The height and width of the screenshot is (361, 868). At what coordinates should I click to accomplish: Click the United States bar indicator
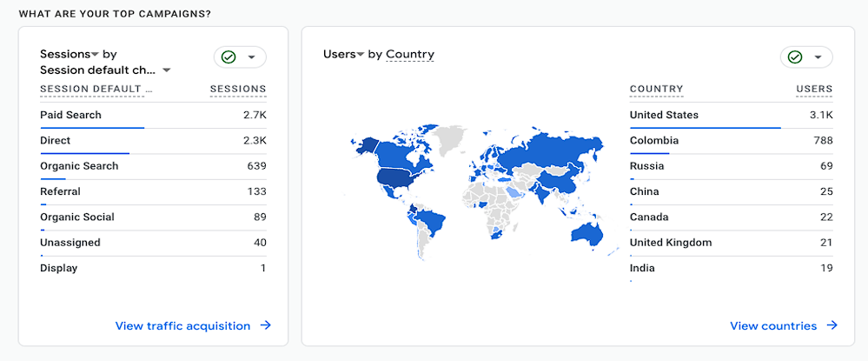coord(706,128)
